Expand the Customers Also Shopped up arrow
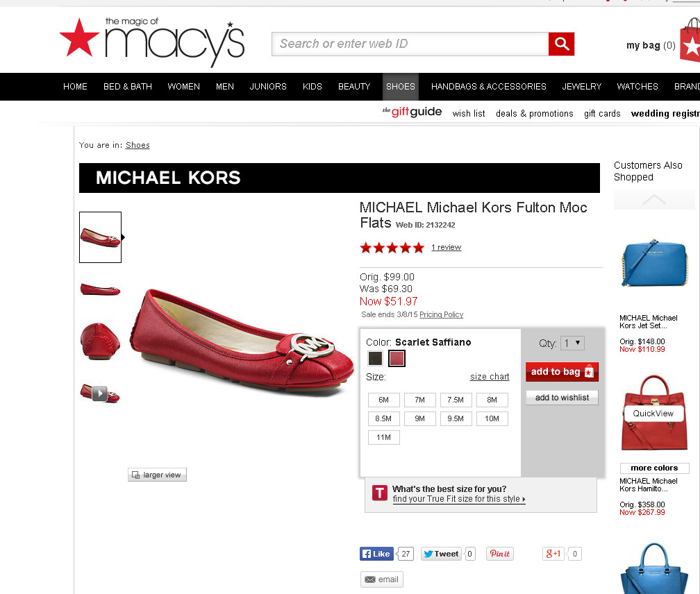This screenshot has height=594, width=700. pos(654,199)
